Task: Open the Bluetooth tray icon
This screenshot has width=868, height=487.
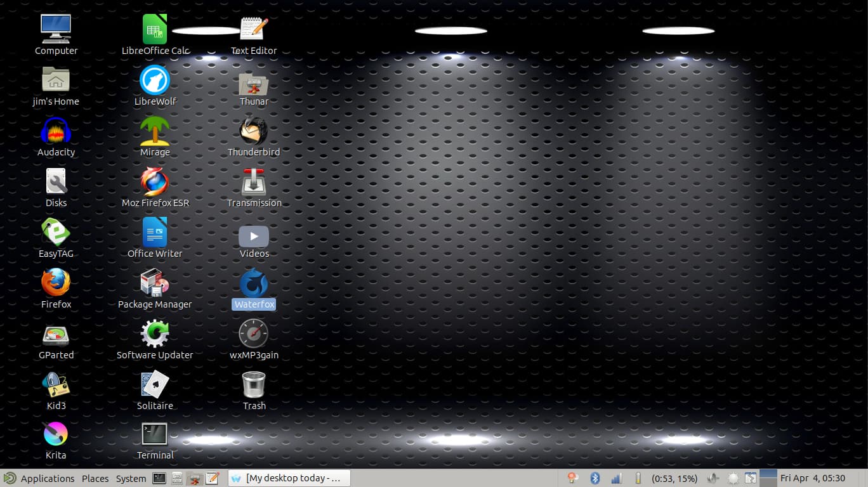Action: point(595,478)
